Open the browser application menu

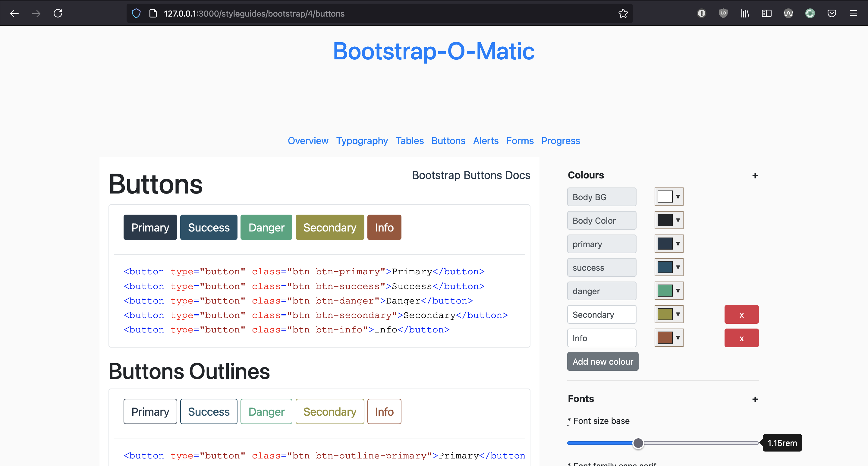[854, 14]
